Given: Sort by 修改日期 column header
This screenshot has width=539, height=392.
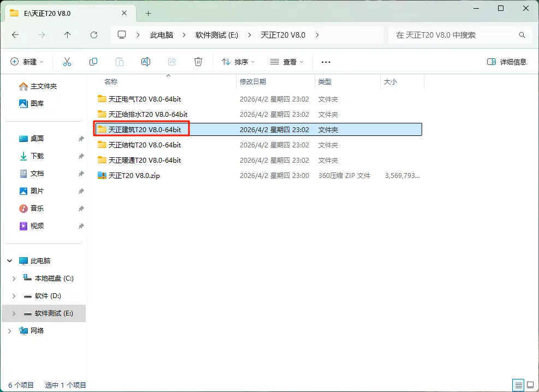Looking at the screenshot, I should (253, 82).
